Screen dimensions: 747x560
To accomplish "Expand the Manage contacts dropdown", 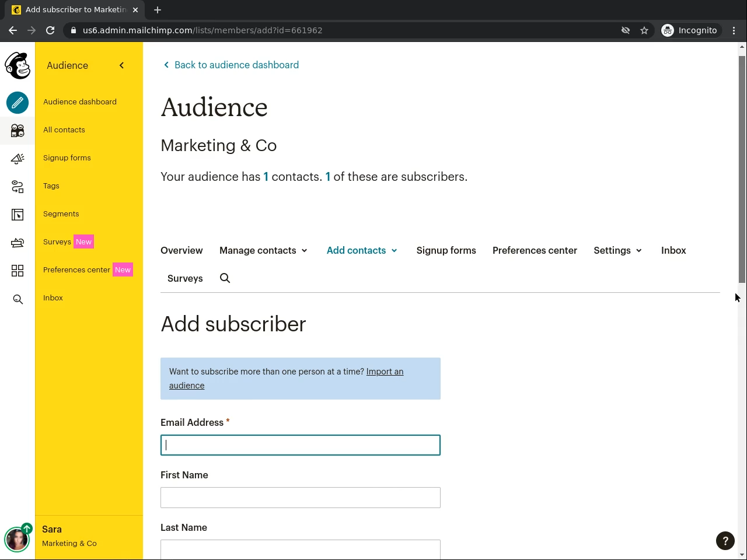I will pos(263,250).
